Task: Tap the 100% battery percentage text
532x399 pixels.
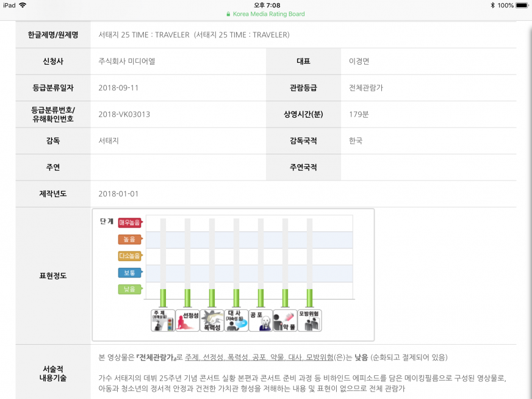Action: point(506,5)
